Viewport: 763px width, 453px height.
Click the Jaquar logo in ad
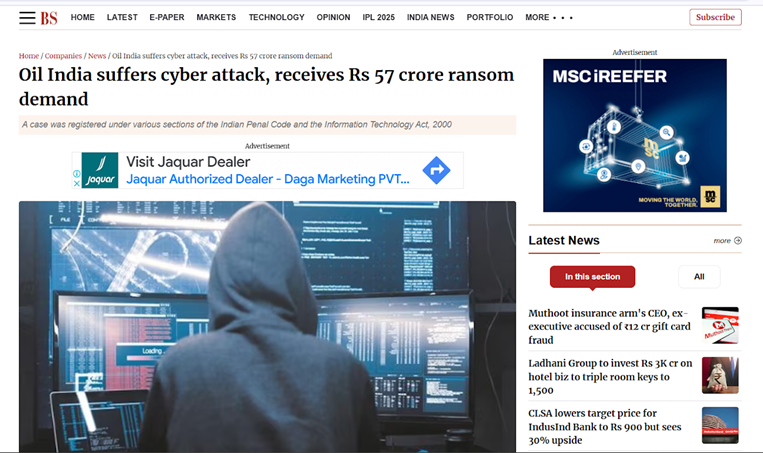point(100,170)
